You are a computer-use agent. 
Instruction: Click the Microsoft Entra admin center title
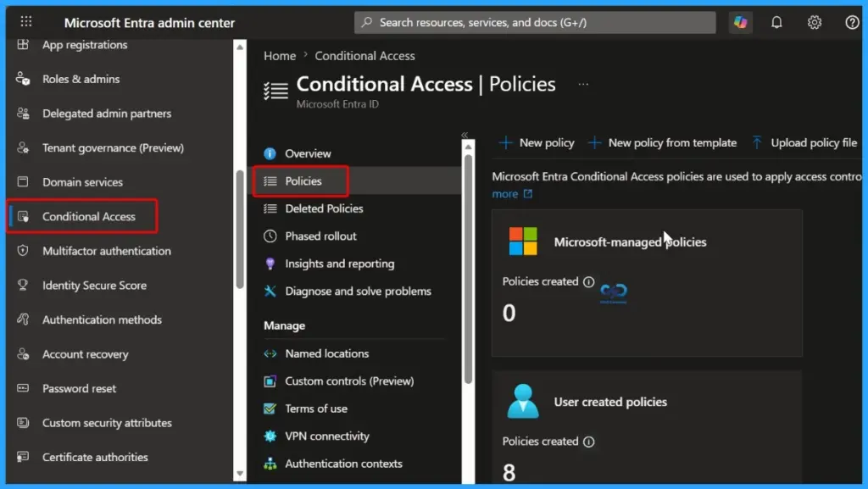point(149,23)
